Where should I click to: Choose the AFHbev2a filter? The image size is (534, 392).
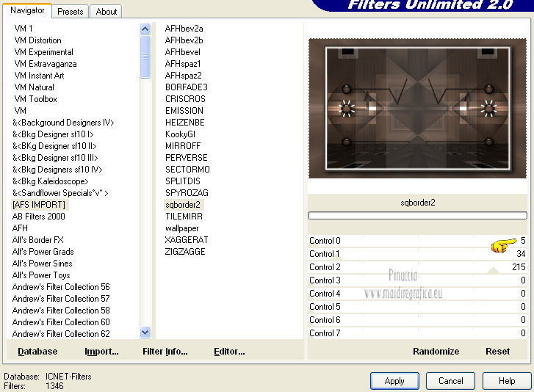(184, 29)
